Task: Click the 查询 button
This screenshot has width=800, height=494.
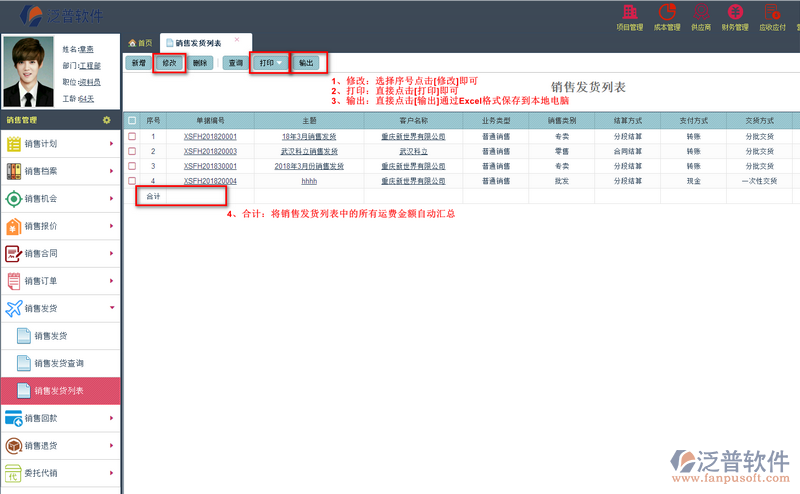Action: click(236, 63)
